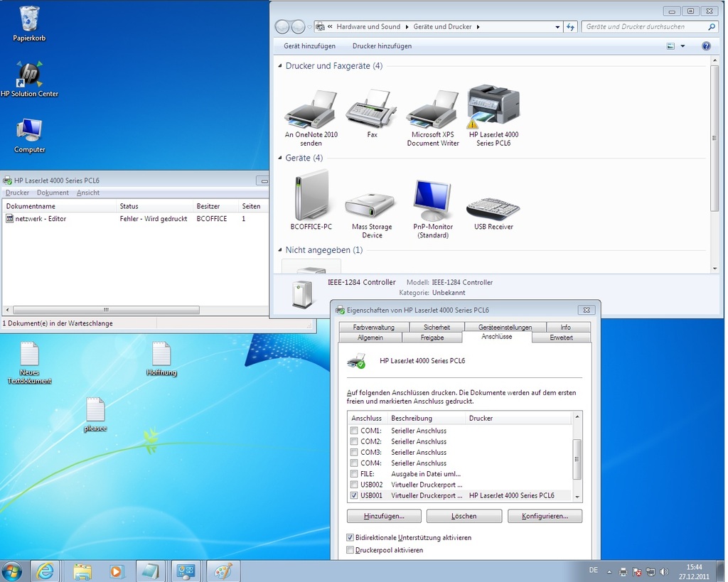Open the Farbverwaltung tab

[374, 327]
